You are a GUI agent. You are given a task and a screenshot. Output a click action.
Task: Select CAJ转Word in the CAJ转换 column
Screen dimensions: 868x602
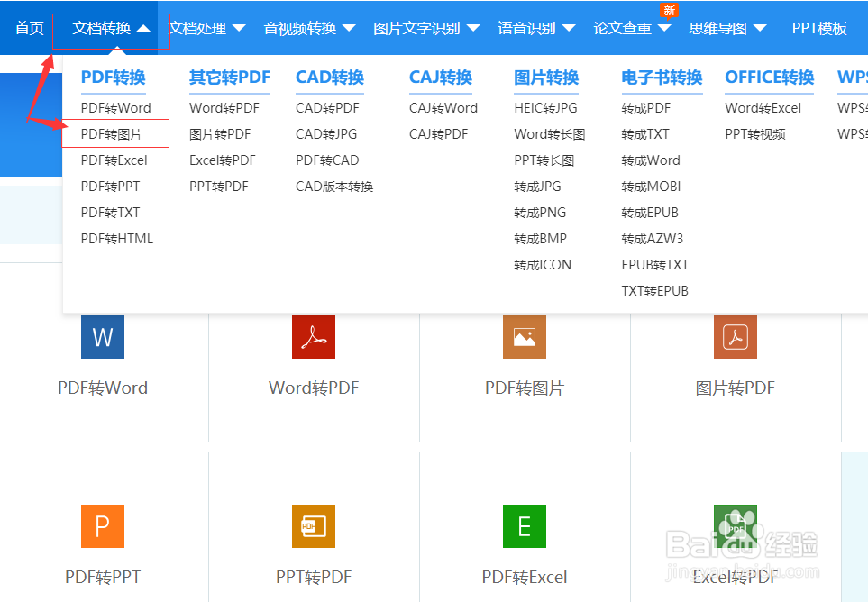(x=443, y=107)
